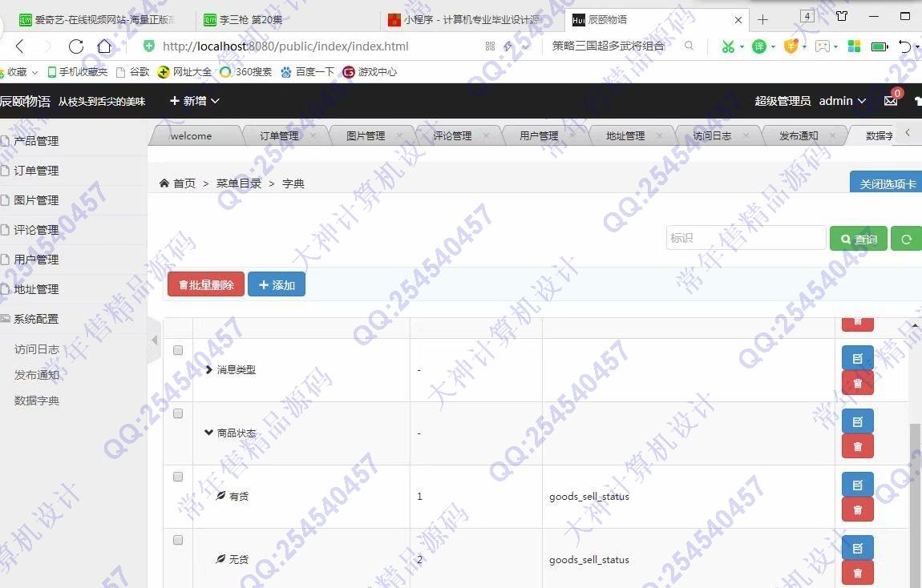The image size is (922, 588).
Task: Switch to the 地址管理 tab
Action: point(625,135)
